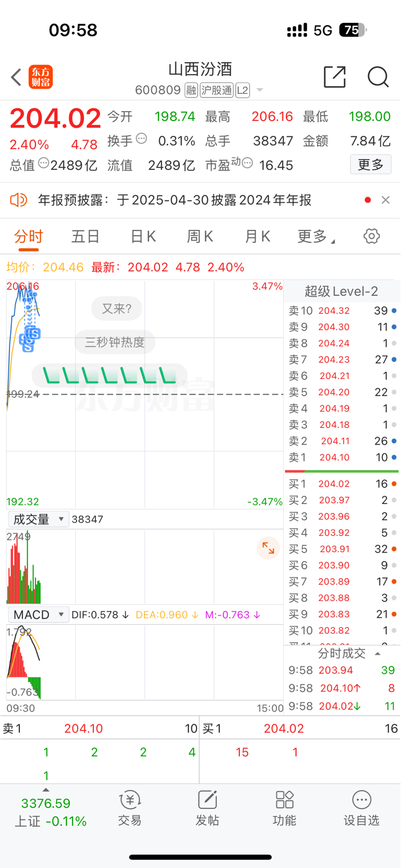The image size is (401, 868).
Task: Tap the red 15 buy queue order
Action: (242, 752)
